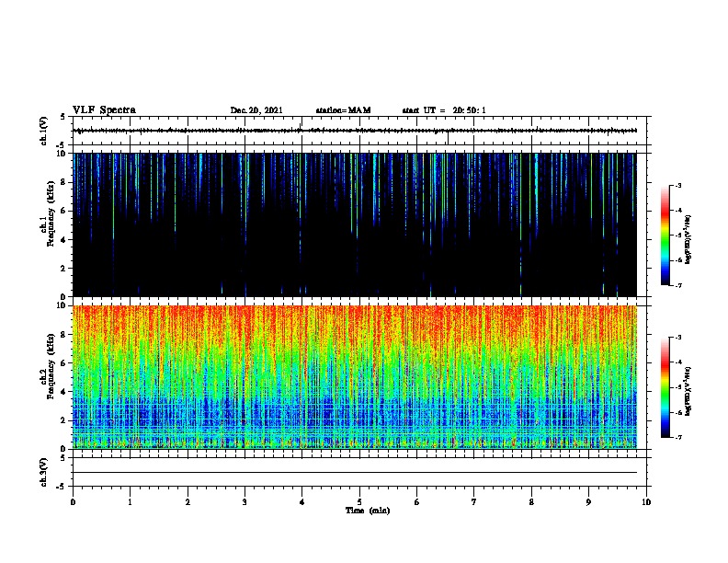
Task: Click time axis tick label "8"
Action: pyautogui.click(x=531, y=502)
